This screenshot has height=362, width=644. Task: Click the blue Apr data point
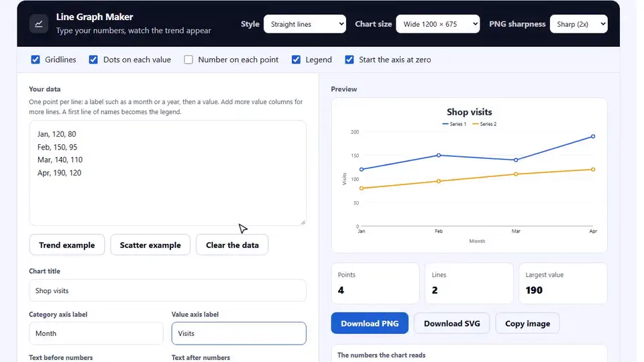coord(593,136)
